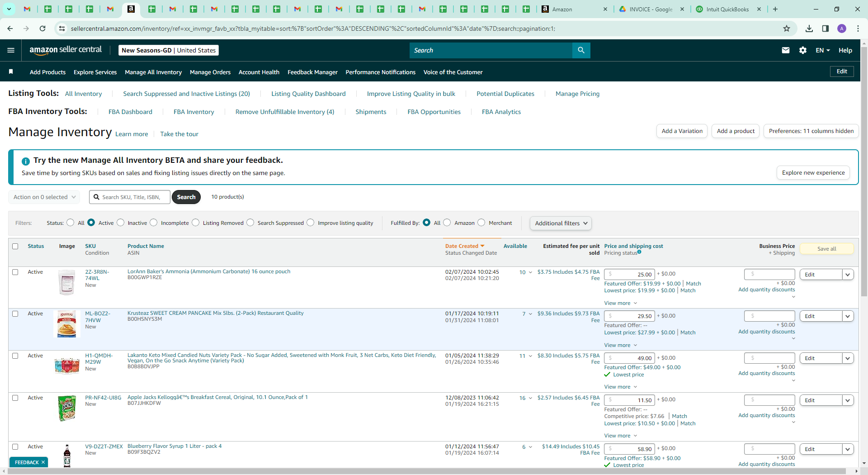Open a new browser tab
The height and width of the screenshot is (475, 868).
pos(775,9)
